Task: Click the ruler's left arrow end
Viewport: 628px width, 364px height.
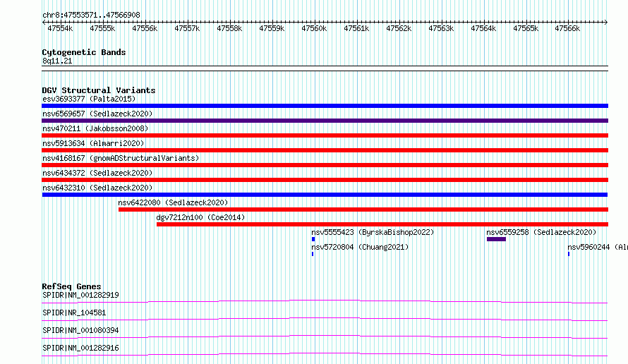Action: tap(44, 22)
